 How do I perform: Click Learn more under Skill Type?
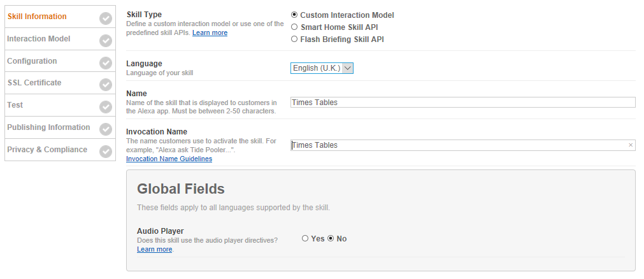(210, 32)
